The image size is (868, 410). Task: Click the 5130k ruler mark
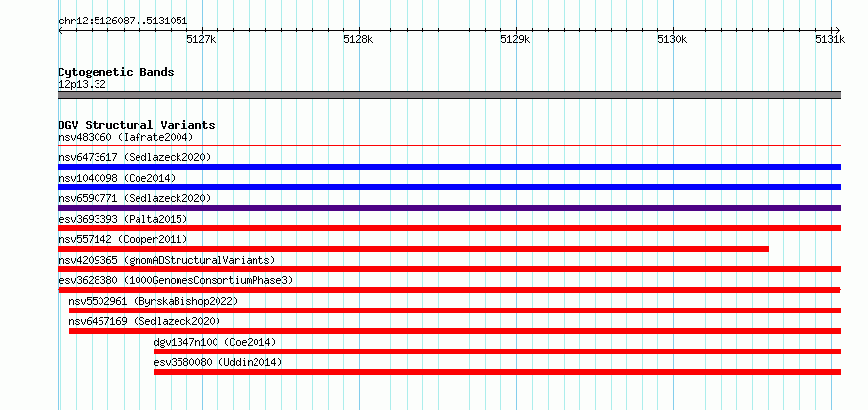tap(673, 40)
